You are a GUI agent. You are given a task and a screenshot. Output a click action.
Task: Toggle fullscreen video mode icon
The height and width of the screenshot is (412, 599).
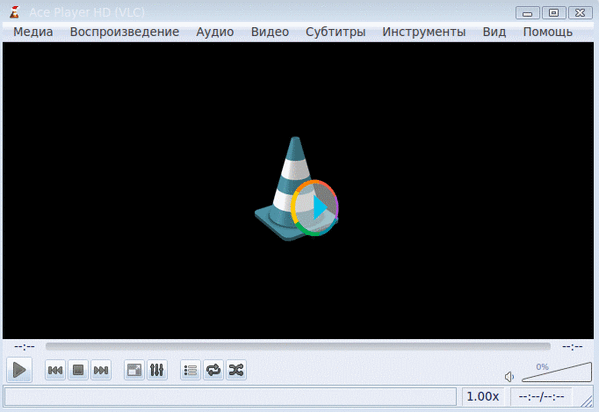[134, 370]
